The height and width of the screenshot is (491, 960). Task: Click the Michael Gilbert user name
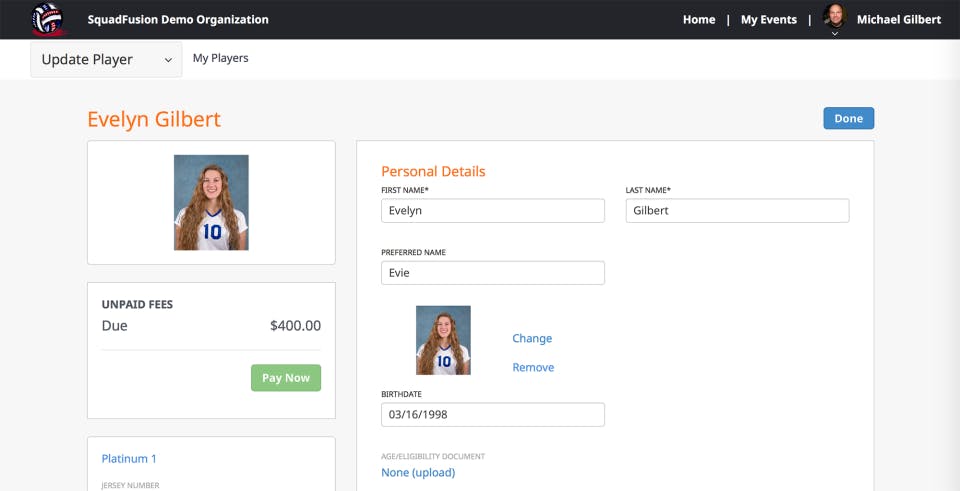click(x=899, y=20)
